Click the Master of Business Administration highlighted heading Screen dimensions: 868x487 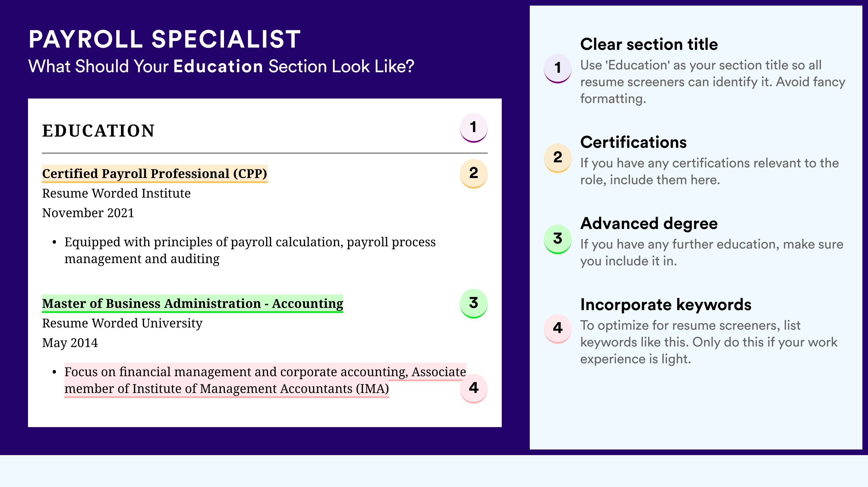point(193,304)
